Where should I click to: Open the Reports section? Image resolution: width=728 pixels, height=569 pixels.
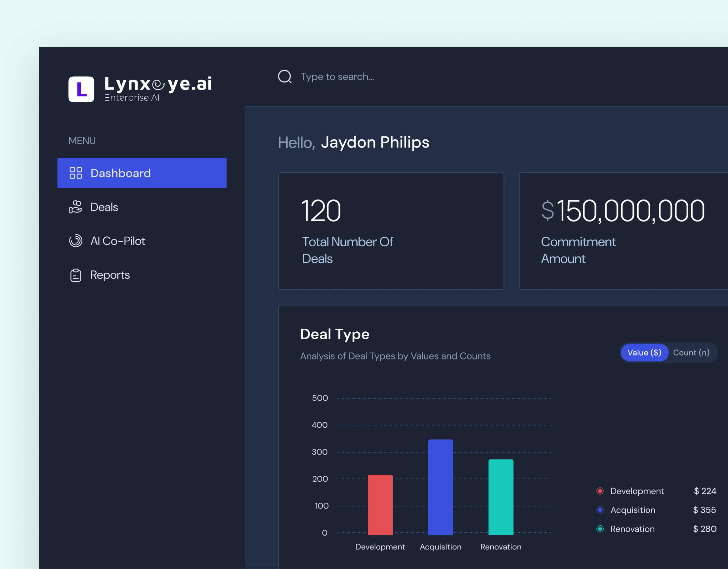(110, 275)
